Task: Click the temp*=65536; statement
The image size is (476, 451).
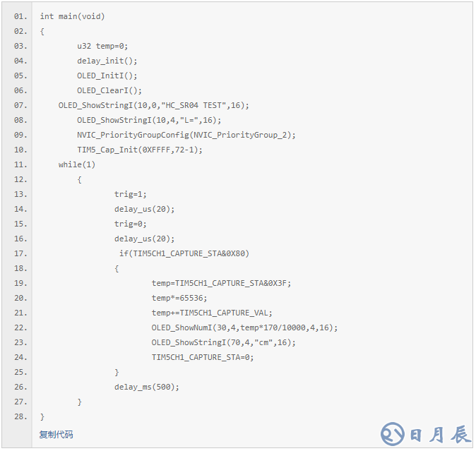Action: (x=179, y=298)
